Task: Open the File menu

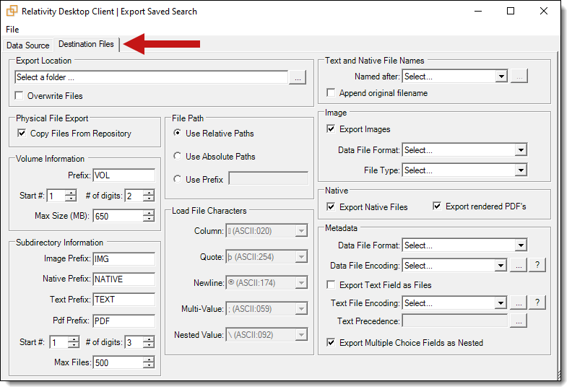Action: tap(12, 30)
